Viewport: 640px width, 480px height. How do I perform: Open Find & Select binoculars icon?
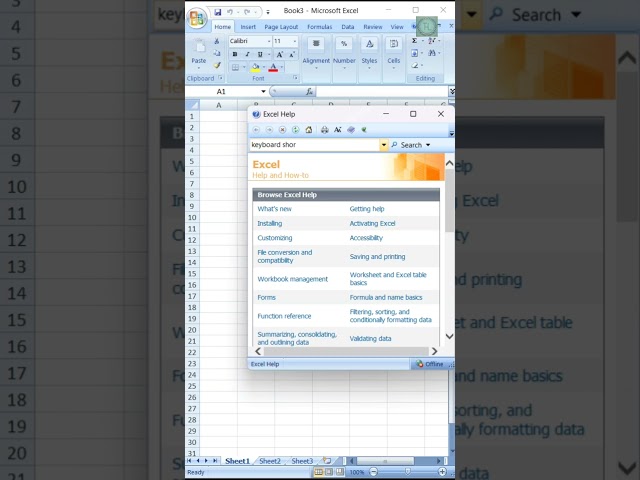point(432,53)
